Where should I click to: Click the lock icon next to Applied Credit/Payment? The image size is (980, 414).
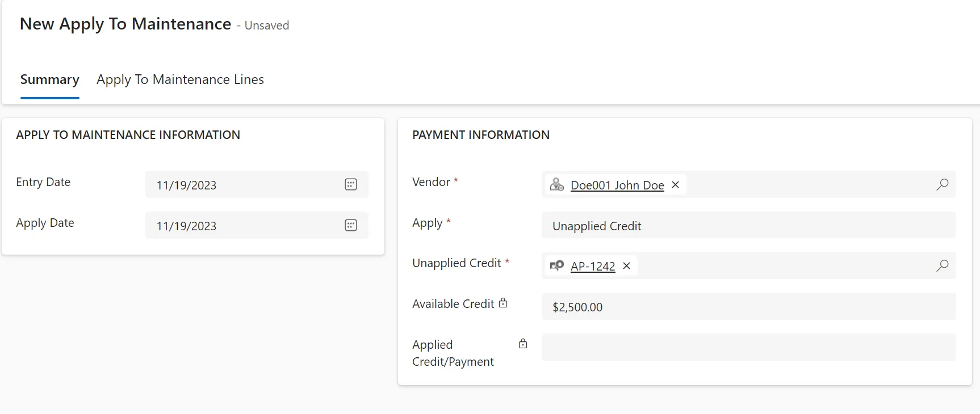point(523,344)
